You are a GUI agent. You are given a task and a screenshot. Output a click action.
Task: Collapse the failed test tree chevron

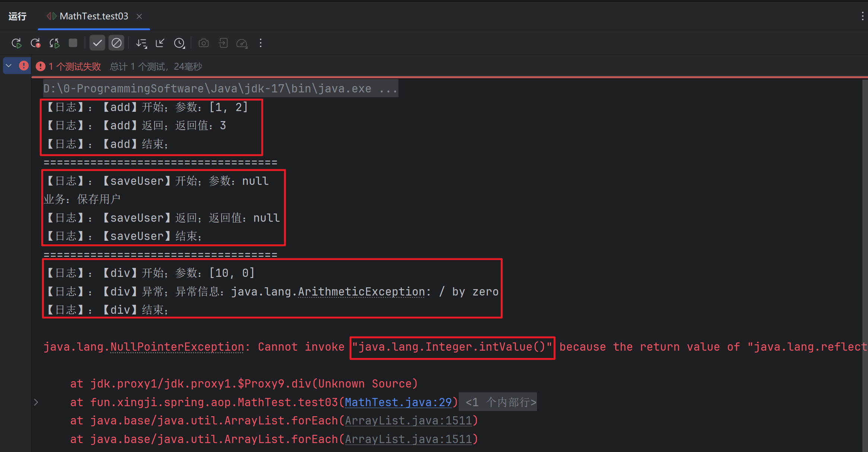pyautogui.click(x=9, y=66)
